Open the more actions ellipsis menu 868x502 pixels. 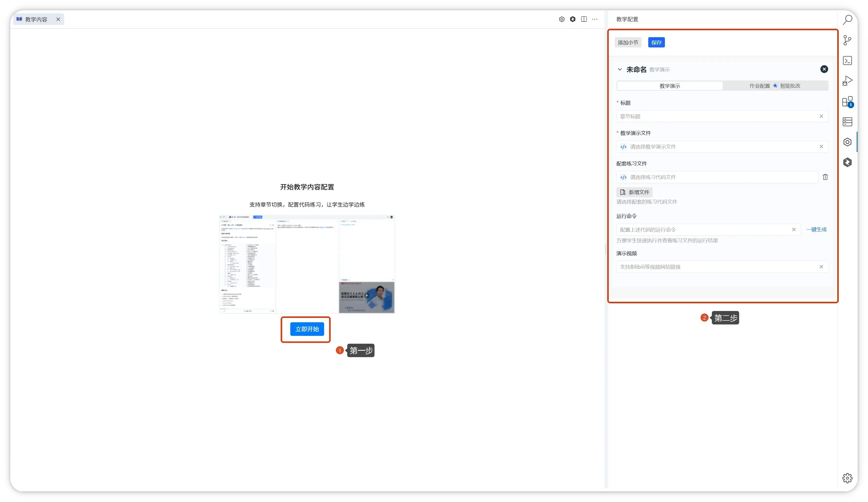[x=595, y=19]
